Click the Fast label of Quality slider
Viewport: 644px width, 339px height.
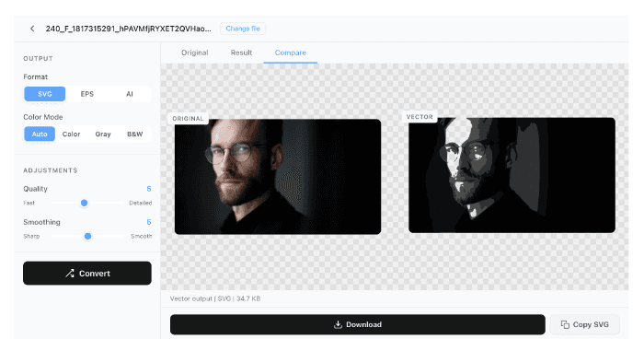coord(29,203)
